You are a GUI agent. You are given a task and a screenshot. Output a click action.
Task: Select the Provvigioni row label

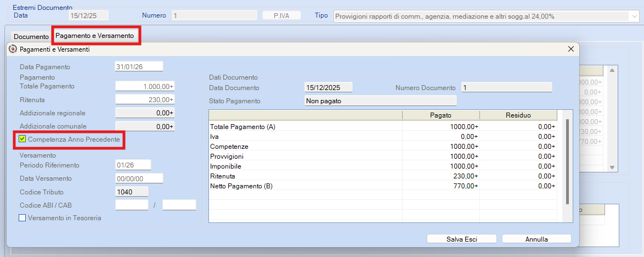(x=227, y=157)
